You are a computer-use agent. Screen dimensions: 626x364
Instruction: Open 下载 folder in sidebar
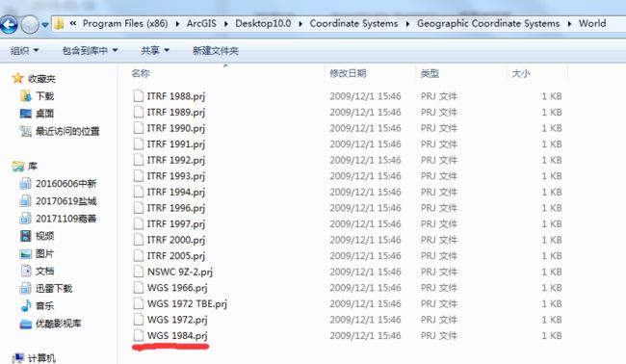(44, 96)
